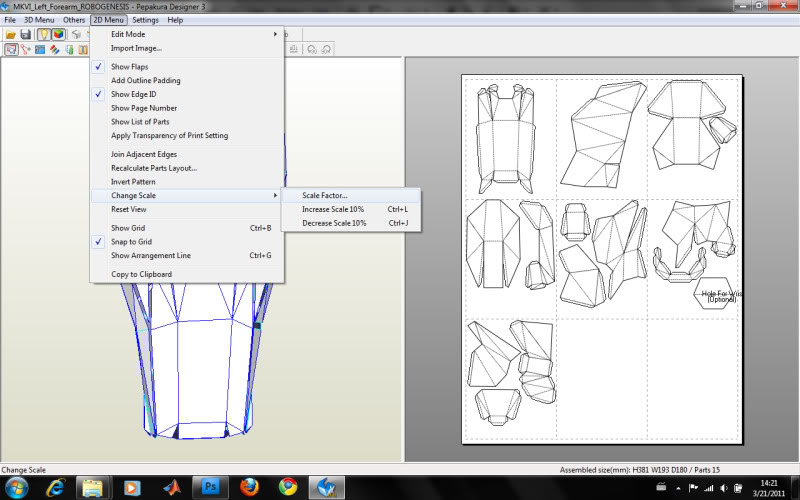
Task: Choose Increase Scale 10%
Action: tap(333, 209)
